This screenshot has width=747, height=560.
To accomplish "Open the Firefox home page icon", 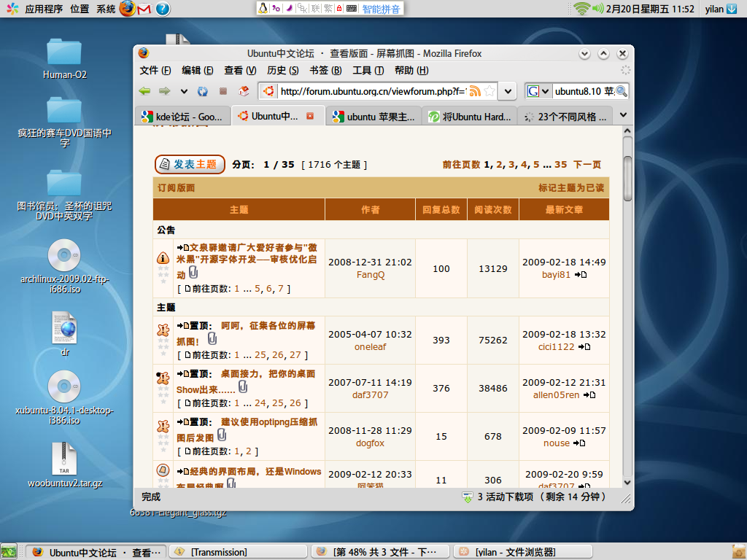I will [244, 91].
